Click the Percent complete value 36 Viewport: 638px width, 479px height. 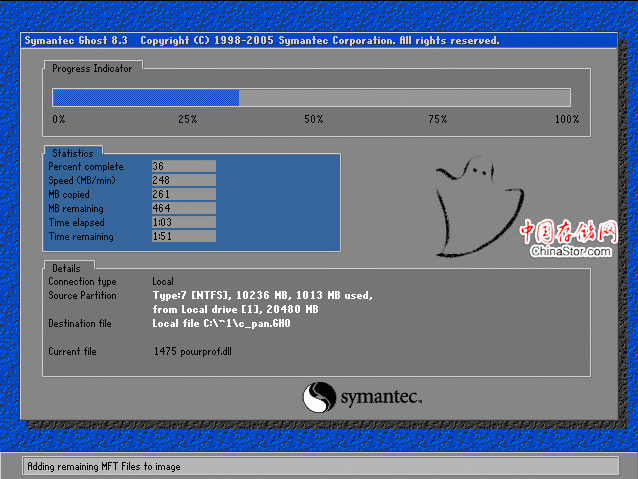[184, 166]
